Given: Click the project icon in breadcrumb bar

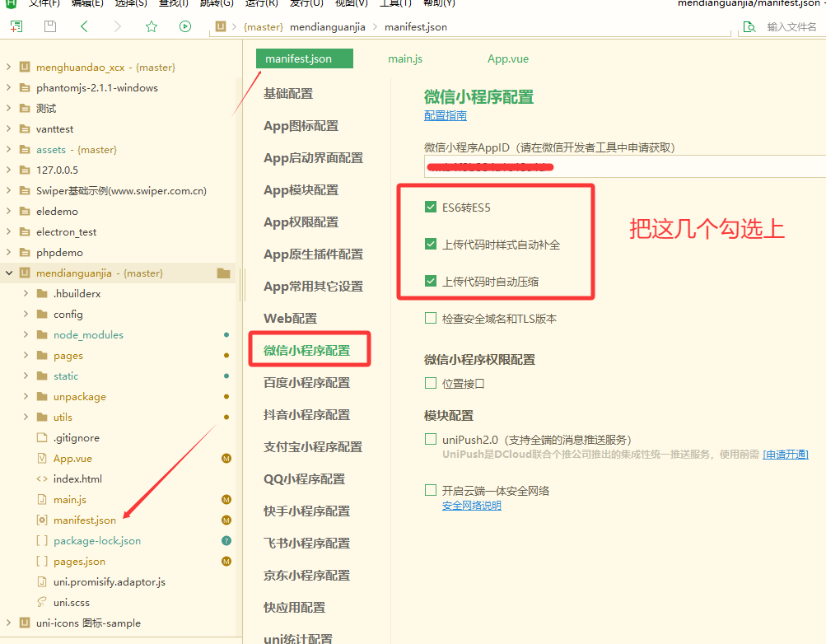Looking at the screenshot, I should pyautogui.click(x=221, y=26).
